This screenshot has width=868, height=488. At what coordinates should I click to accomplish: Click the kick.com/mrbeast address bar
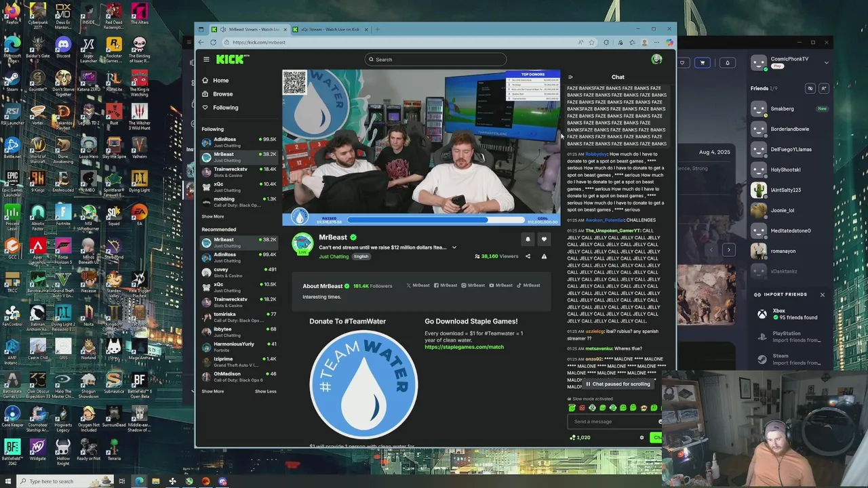coord(400,42)
